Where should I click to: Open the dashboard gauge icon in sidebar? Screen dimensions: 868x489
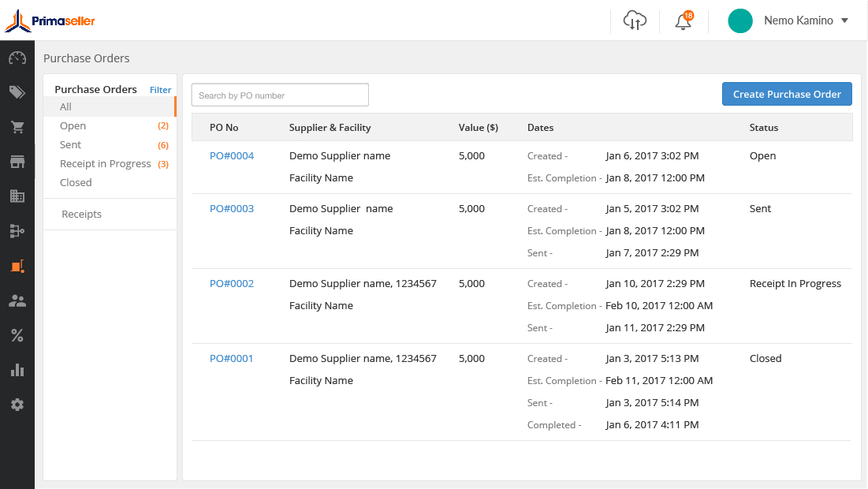(x=17, y=58)
